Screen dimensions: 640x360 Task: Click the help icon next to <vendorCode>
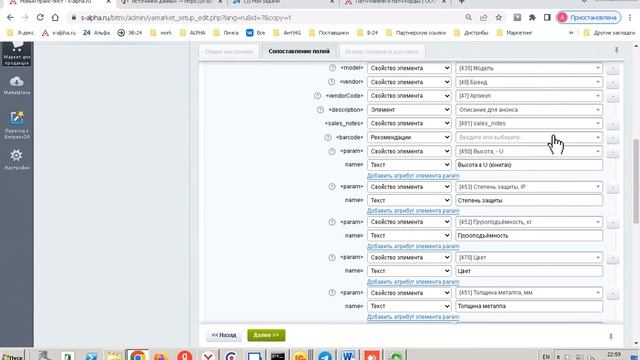point(317,96)
